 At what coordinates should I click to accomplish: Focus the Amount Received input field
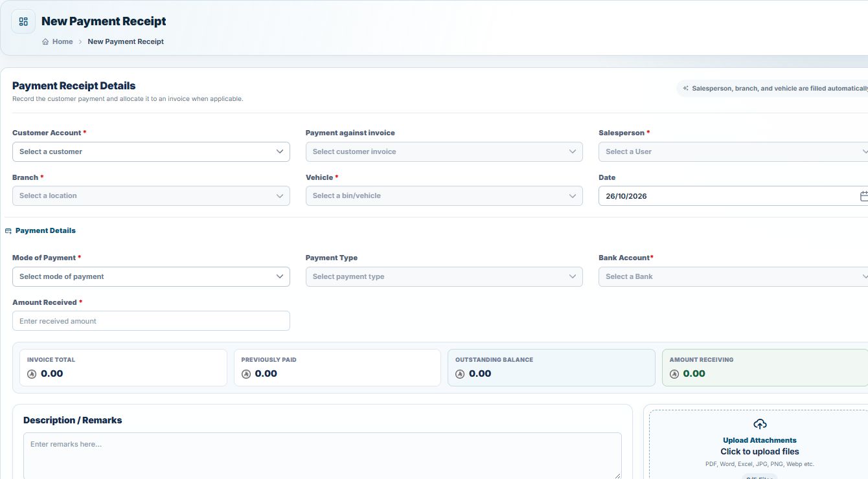[x=151, y=321]
